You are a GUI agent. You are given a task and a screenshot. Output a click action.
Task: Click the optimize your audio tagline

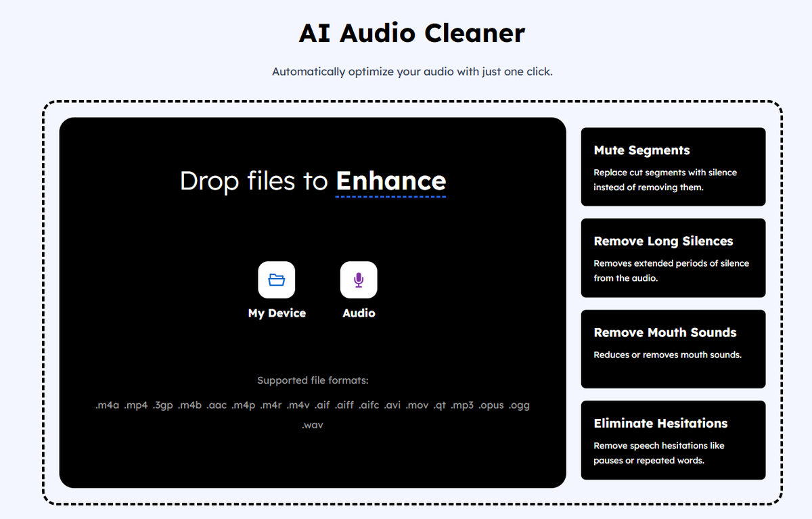(411, 71)
